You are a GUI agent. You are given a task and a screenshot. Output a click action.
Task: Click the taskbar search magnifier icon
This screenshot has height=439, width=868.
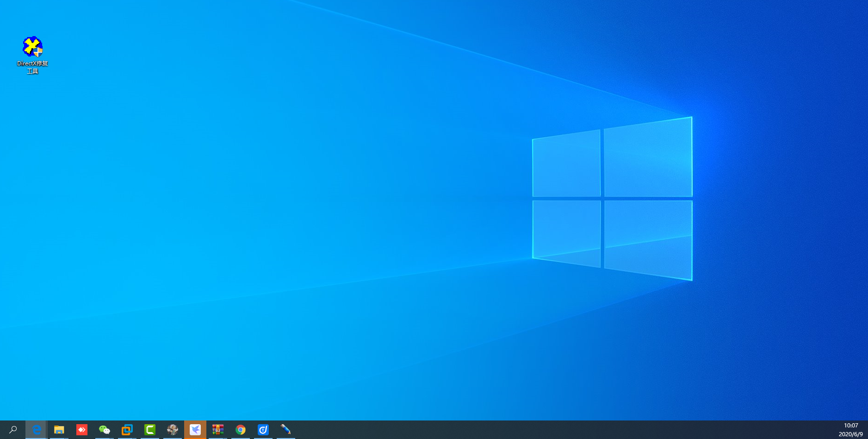(x=13, y=430)
